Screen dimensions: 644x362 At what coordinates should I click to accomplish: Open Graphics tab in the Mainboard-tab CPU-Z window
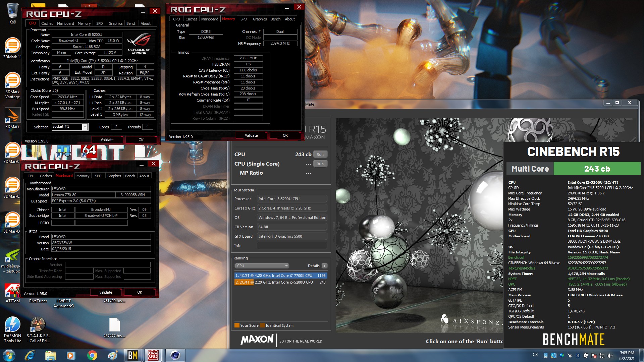(x=114, y=176)
